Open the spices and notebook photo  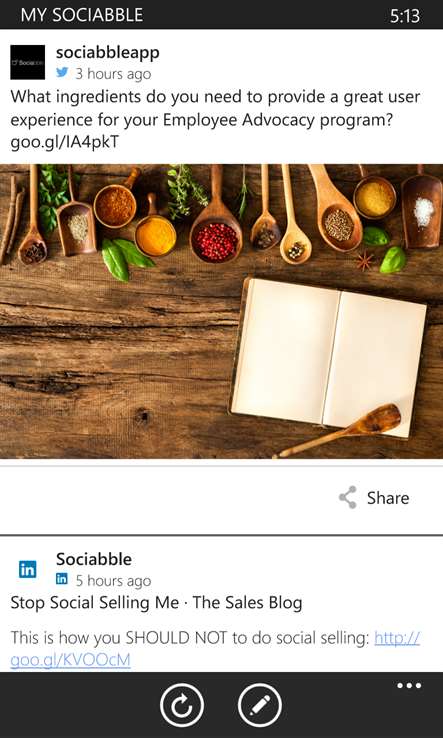coord(221,311)
